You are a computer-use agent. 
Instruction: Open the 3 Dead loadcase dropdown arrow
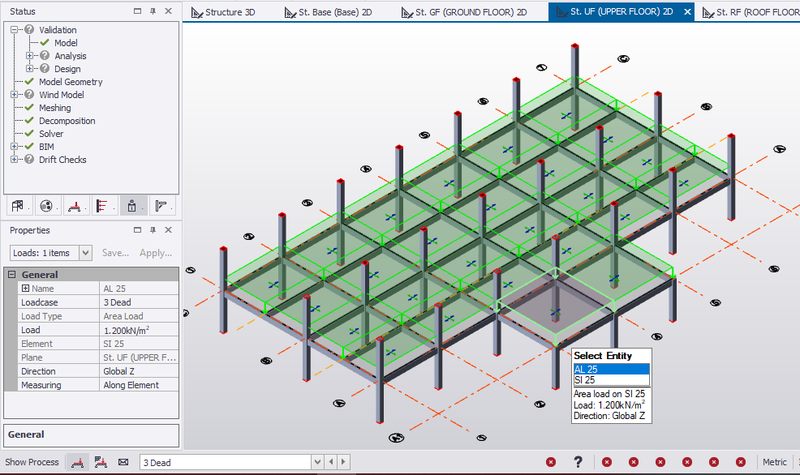317,462
